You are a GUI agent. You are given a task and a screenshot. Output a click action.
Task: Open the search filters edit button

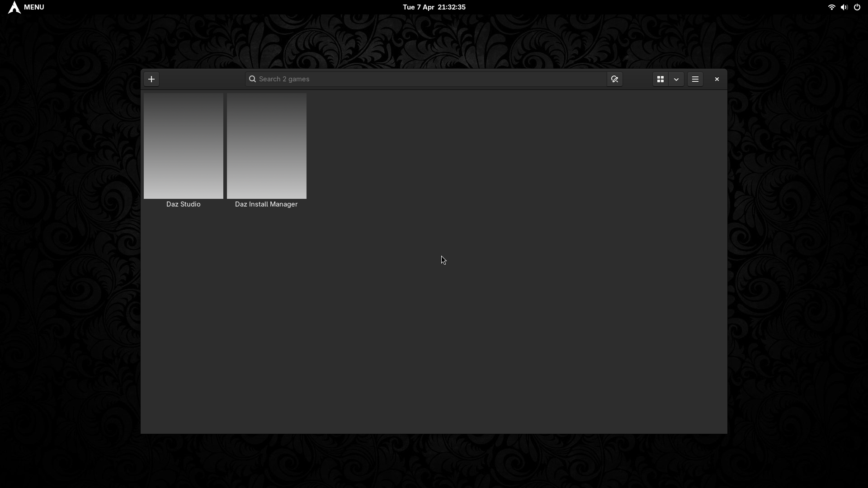[x=614, y=79]
